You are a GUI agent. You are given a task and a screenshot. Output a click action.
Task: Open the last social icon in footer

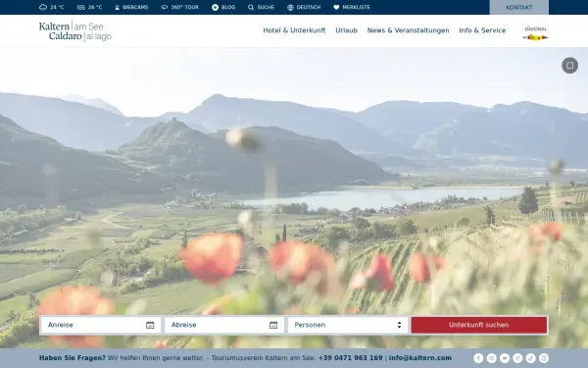tap(544, 358)
